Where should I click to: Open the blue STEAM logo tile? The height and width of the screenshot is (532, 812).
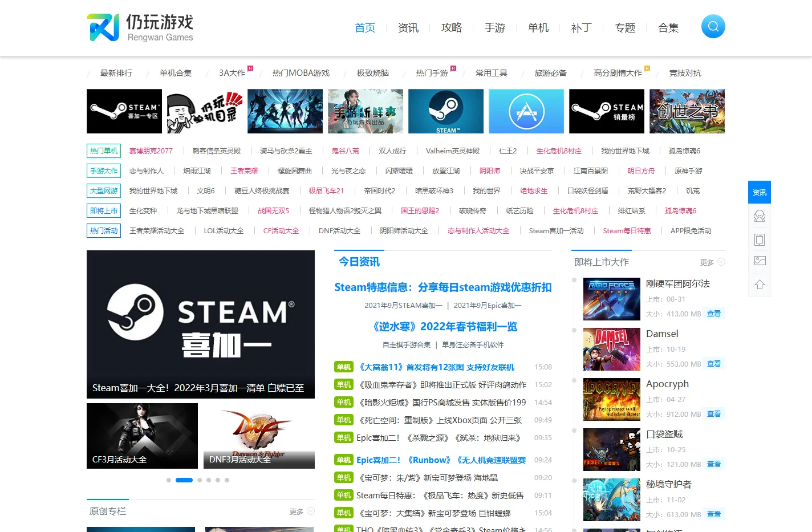point(446,111)
